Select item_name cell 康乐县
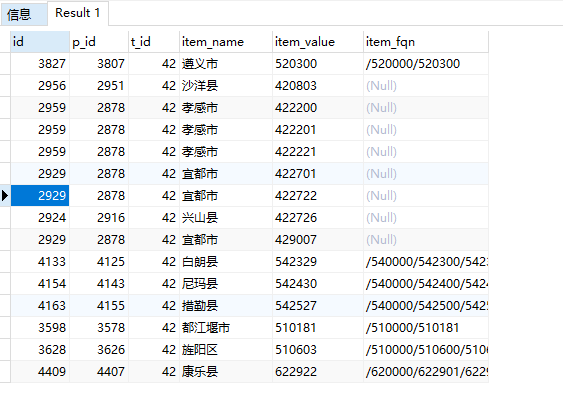 [226, 371]
